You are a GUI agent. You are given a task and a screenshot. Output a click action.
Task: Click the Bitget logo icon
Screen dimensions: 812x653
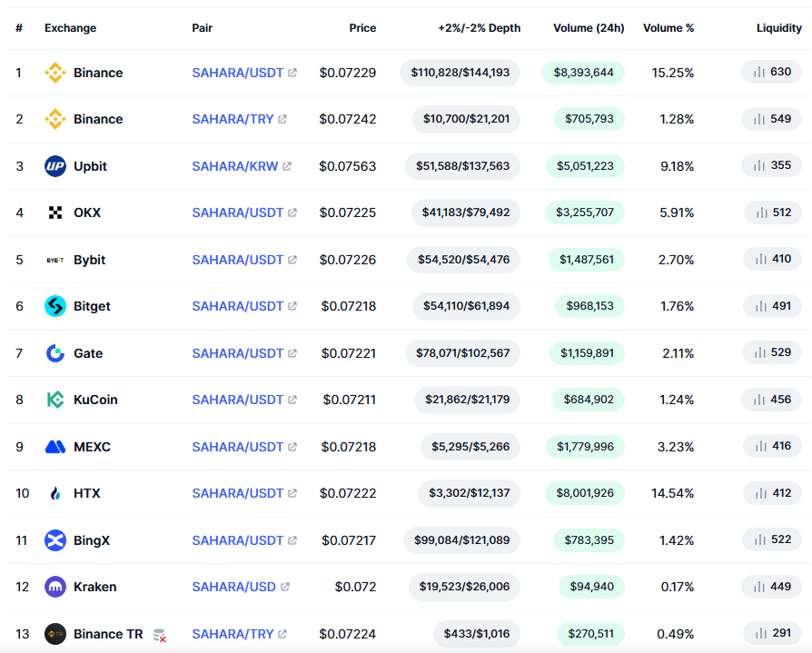pos(54,306)
